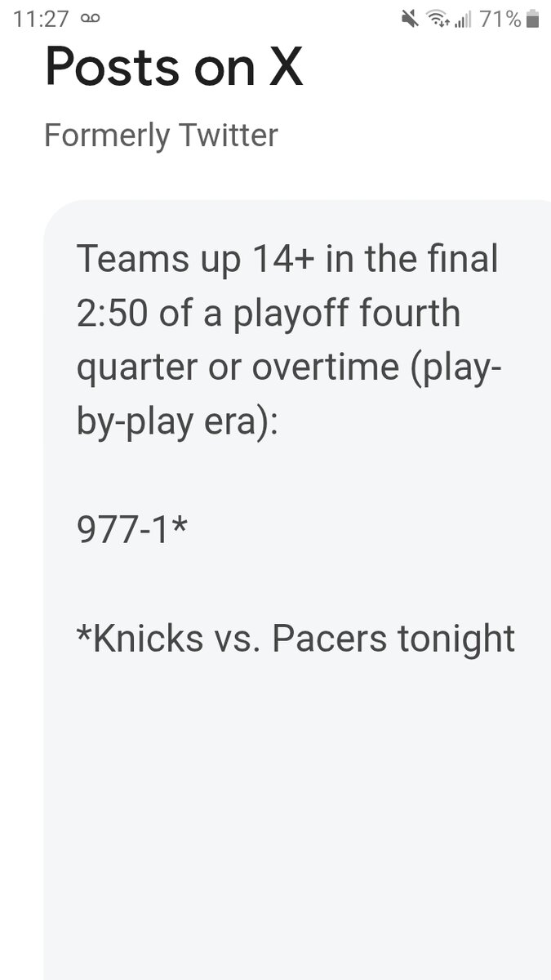Tap the "2:50 of a playoff fourth" line
The width and height of the screenshot is (551, 980).
269,314
